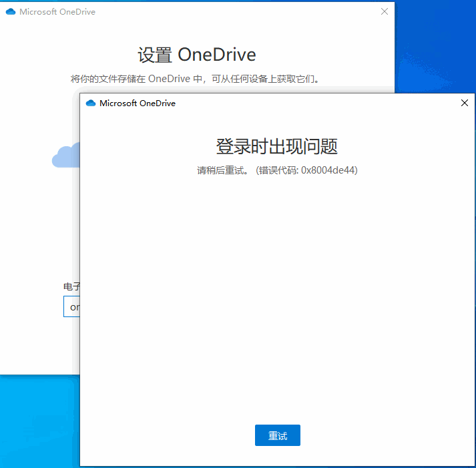
Task: Click the OneDrive cloud icon in error dialog title bar
Action: (91, 103)
